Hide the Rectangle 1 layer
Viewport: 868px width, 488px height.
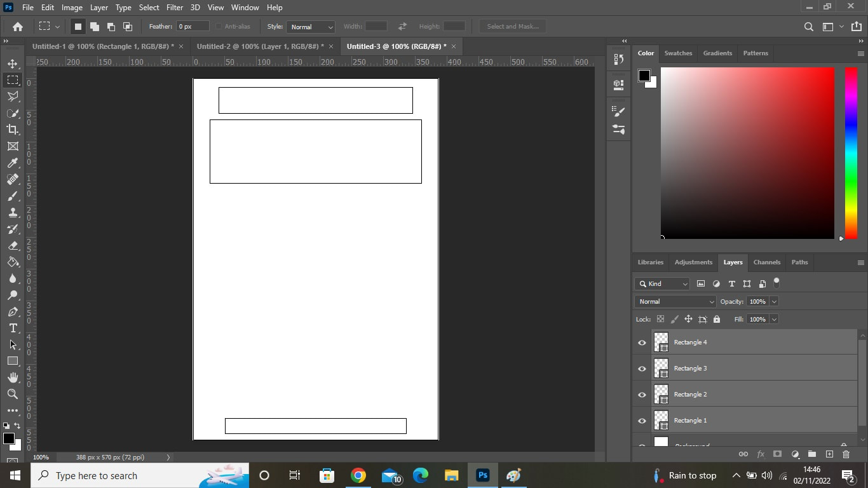pyautogui.click(x=642, y=421)
